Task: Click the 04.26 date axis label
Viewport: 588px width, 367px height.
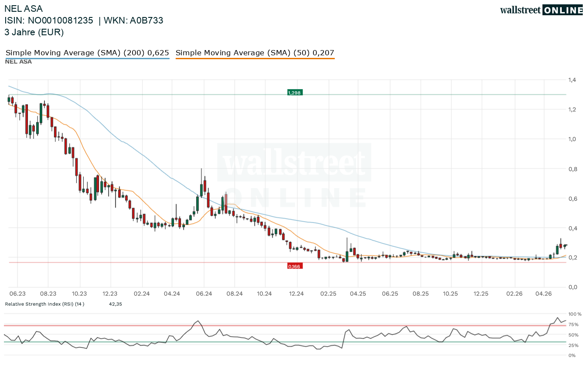Action: [544, 293]
